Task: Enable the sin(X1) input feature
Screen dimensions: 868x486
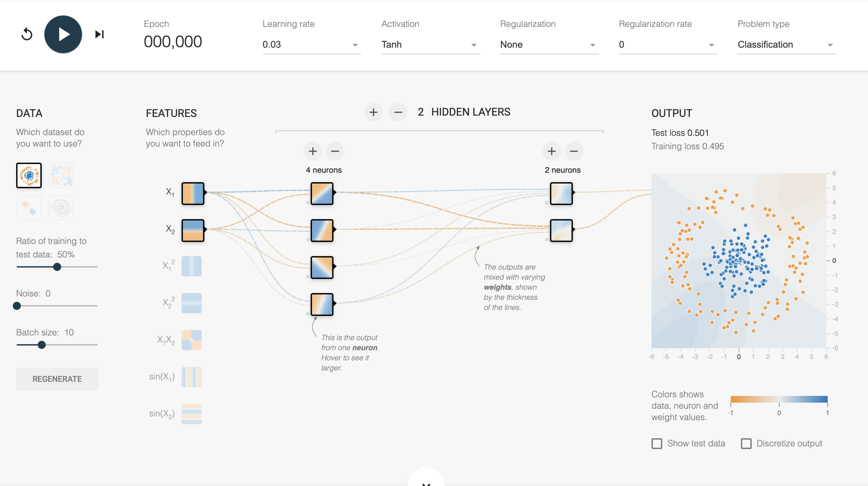Action: click(192, 377)
